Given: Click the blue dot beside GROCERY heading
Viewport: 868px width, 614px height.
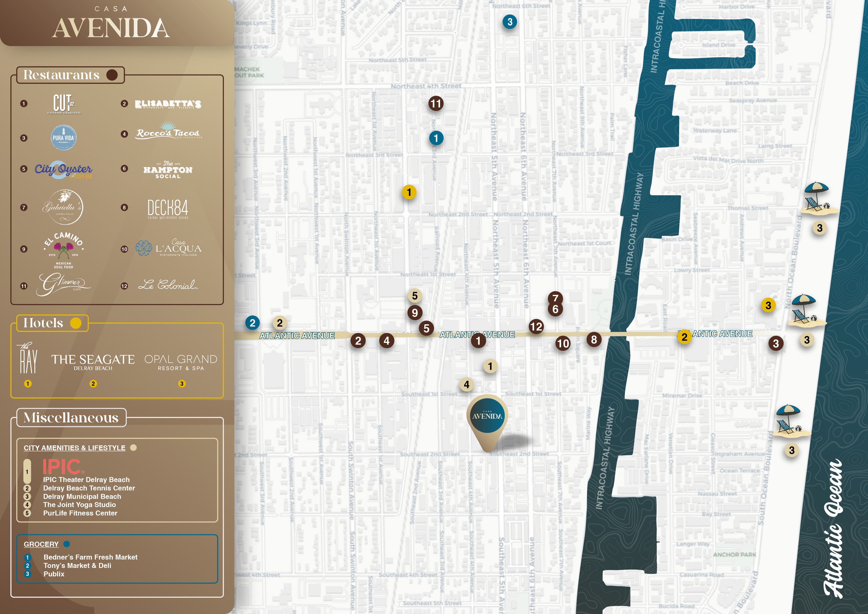Looking at the screenshot, I should 67,544.
